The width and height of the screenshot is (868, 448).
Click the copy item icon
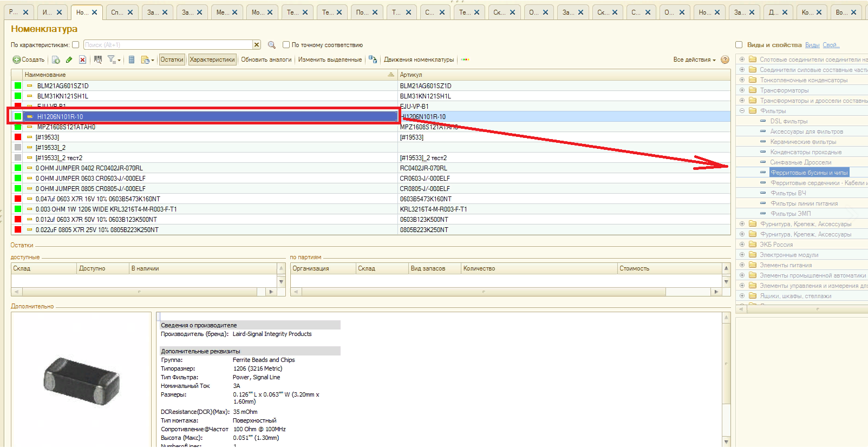pyautogui.click(x=56, y=60)
